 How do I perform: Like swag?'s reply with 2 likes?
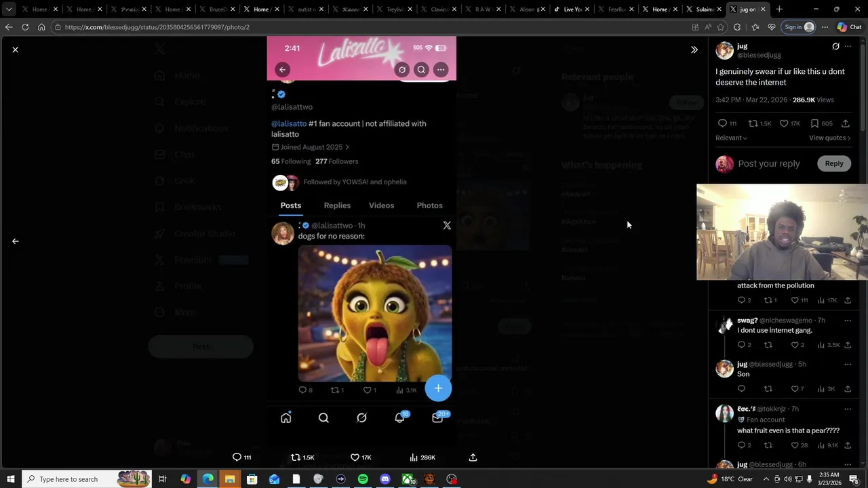click(x=797, y=345)
